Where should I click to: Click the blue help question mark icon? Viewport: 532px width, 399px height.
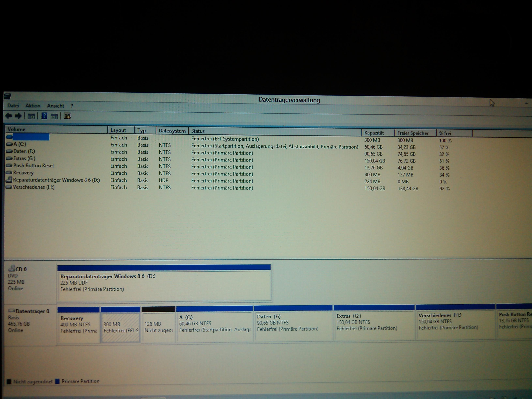pos(44,116)
